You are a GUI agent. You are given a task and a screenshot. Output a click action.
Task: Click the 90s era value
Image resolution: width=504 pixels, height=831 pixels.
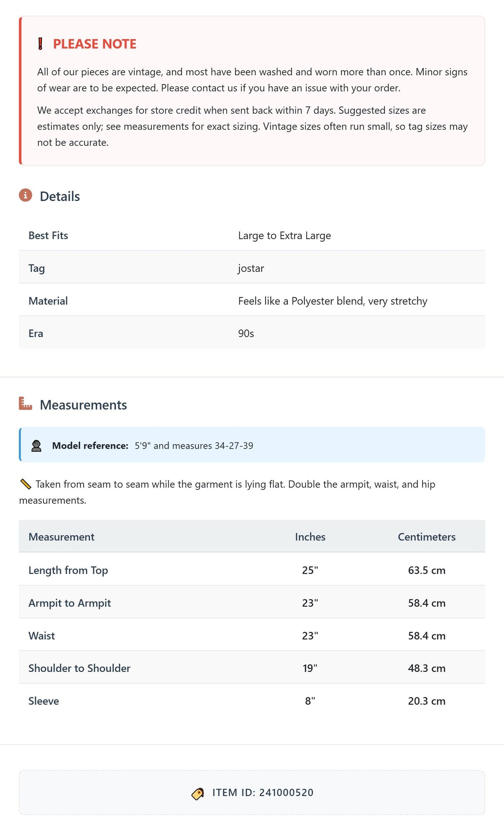[246, 334]
